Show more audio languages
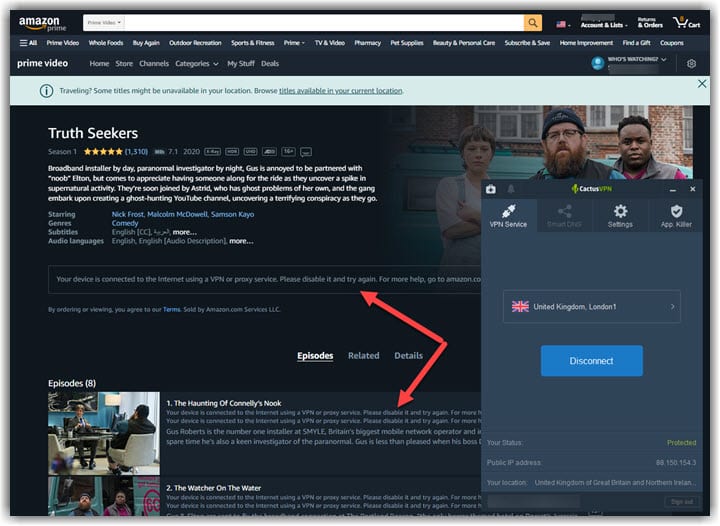720x526 pixels. tap(242, 241)
